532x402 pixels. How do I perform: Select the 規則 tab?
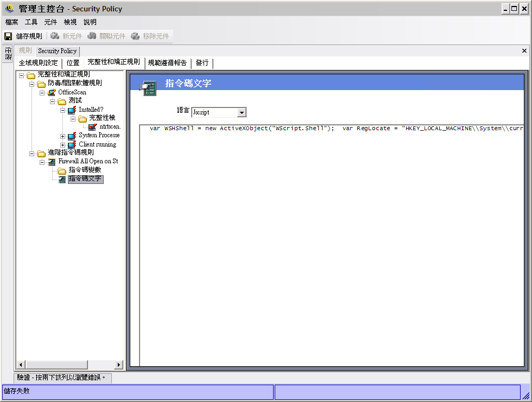25,50
